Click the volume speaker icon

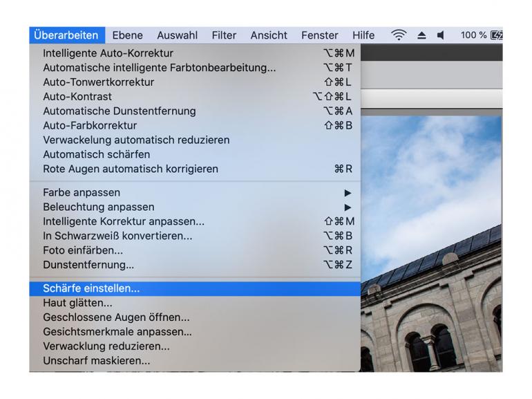440,35
